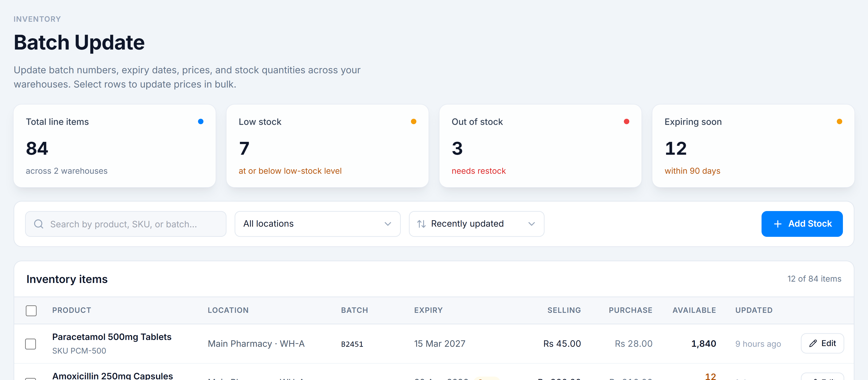868x380 pixels.
Task: Click the SELLING column header
Action: [x=564, y=310]
